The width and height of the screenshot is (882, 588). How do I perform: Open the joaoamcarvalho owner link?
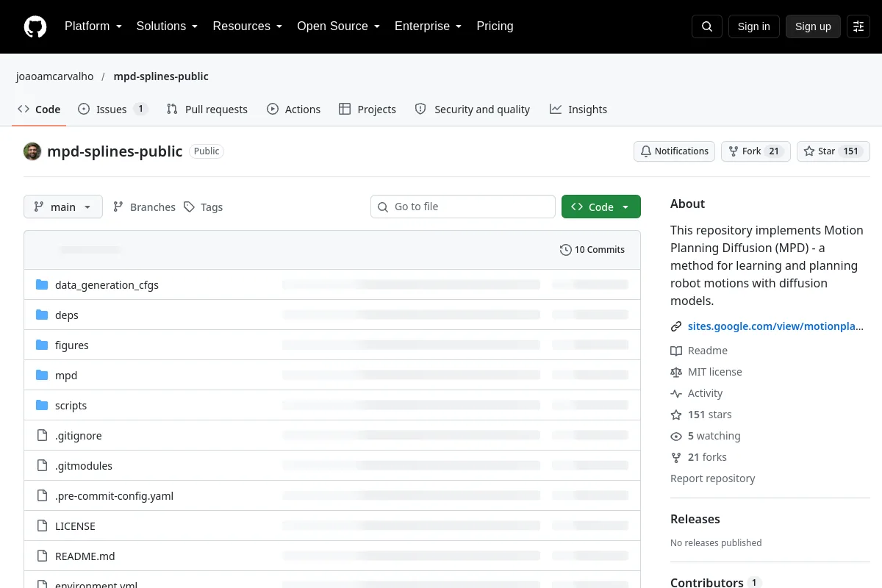click(55, 76)
